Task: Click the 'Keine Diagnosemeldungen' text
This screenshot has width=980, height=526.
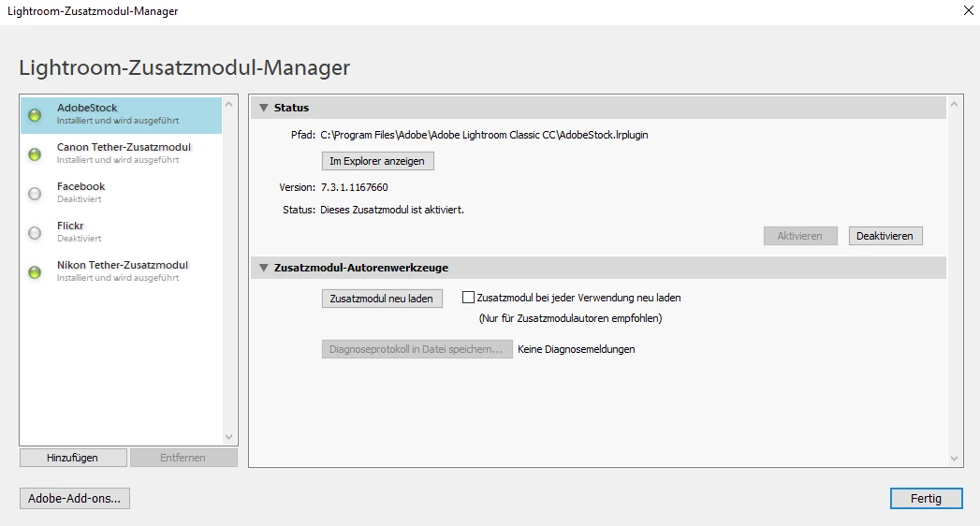Action: [x=577, y=349]
